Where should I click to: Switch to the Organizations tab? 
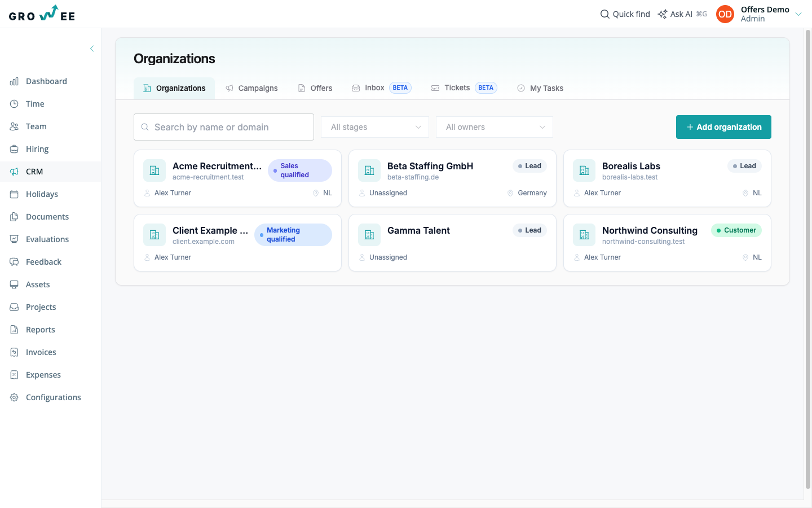[174, 88]
